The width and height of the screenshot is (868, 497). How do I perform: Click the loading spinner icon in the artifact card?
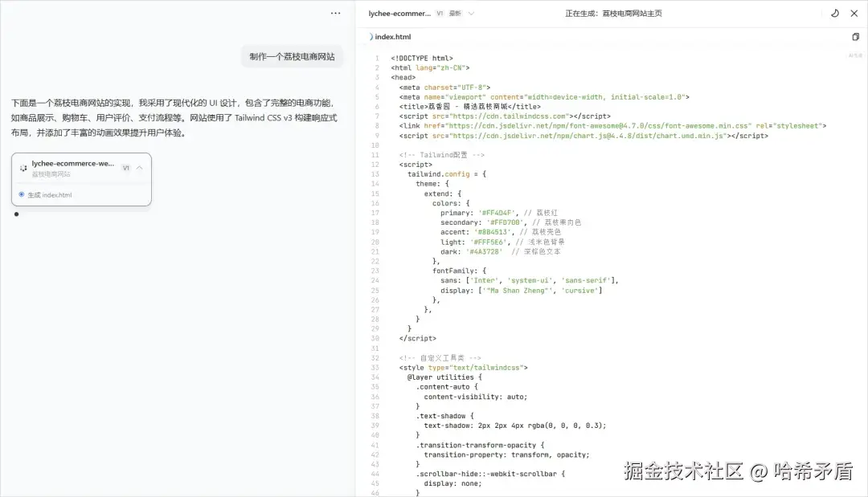[x=23, y=168]
